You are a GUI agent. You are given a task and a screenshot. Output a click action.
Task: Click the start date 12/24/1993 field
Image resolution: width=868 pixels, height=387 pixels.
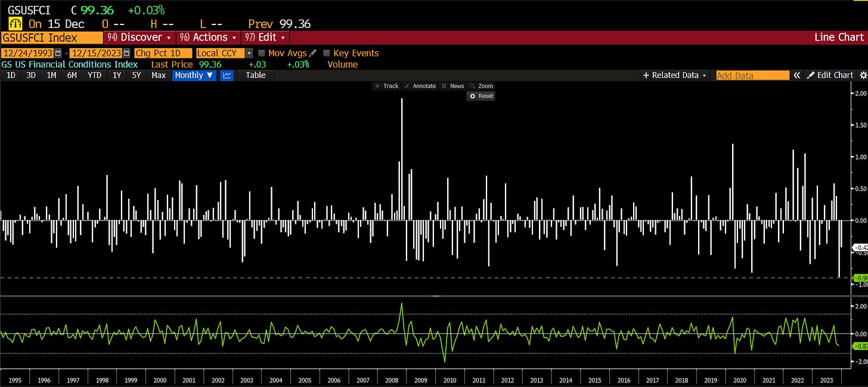[27, 53]
